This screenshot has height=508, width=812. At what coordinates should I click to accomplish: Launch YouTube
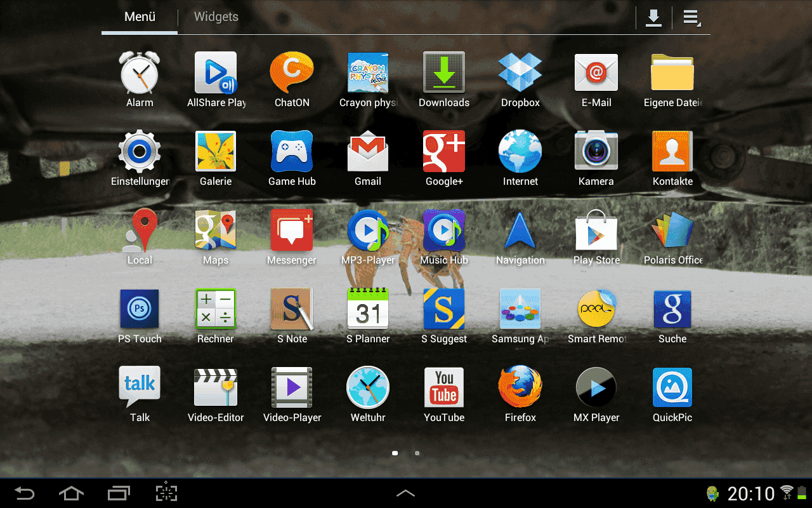[444, 395]
